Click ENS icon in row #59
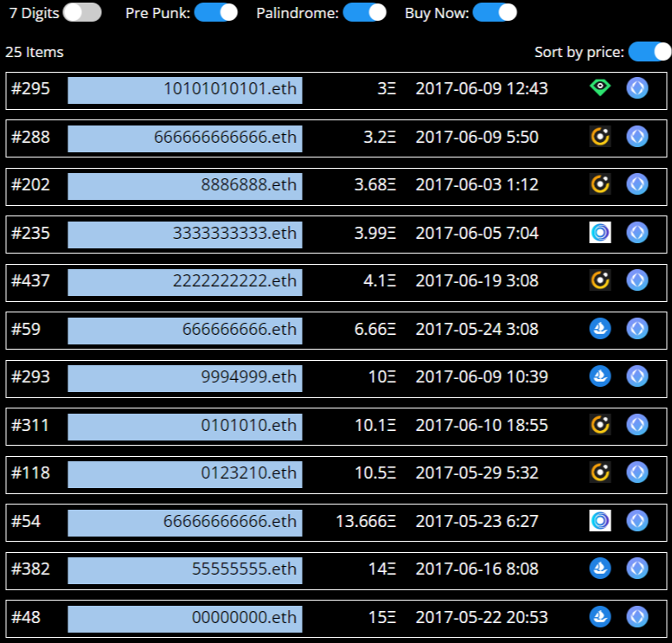This screenshot has width=672, height=643. point(637,329)
